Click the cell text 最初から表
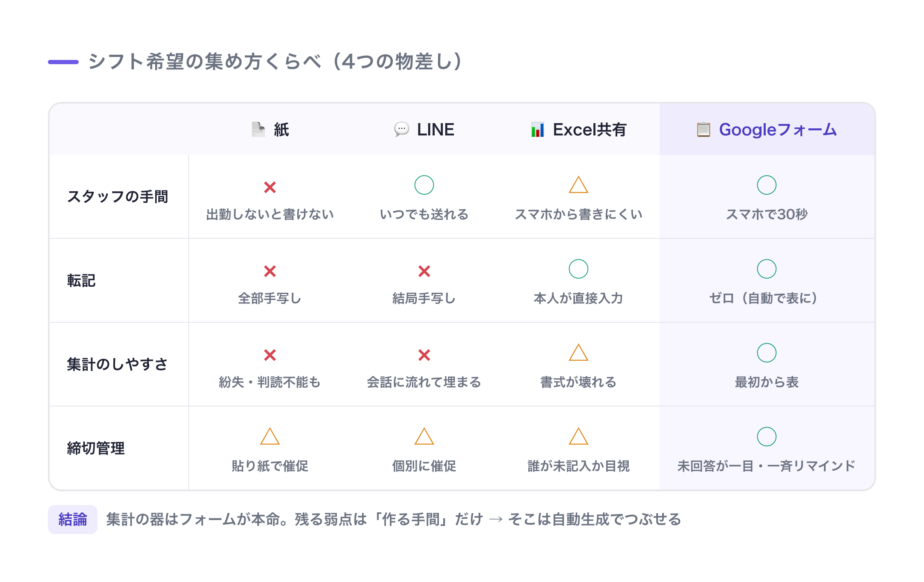 767,382
